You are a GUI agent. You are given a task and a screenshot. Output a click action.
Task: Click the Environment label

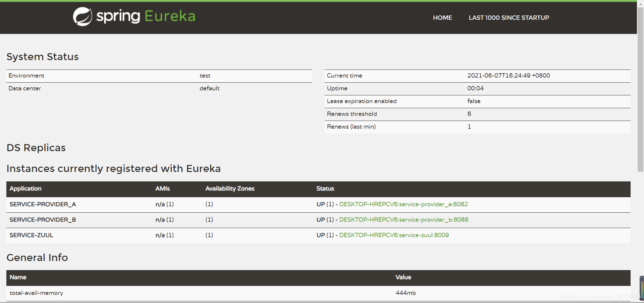point(26,76)
